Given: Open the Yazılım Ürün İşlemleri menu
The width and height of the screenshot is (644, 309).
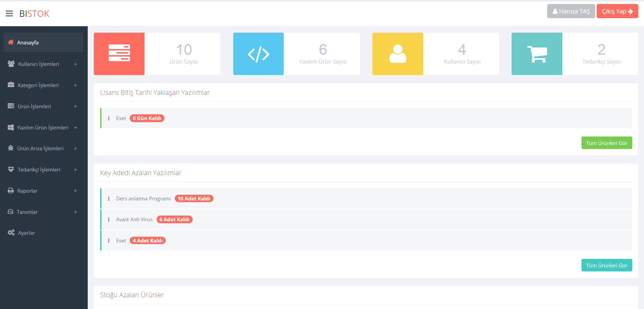Looking at the screenshot, I should 43,127.
